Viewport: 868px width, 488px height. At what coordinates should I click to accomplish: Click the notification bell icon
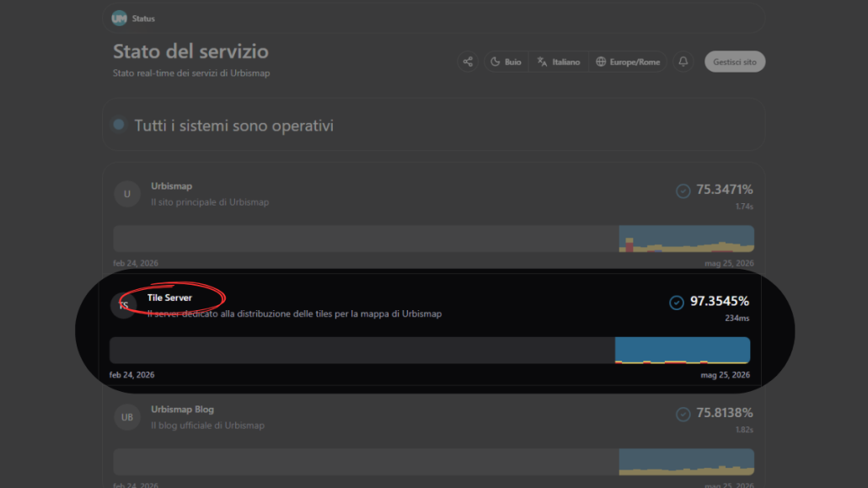pyautogui.click(x=683, y=62)
